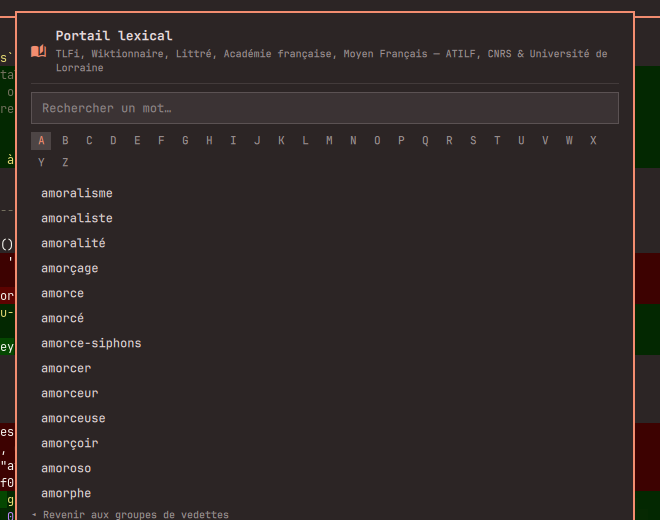Open the entry amoraliste

77,218
